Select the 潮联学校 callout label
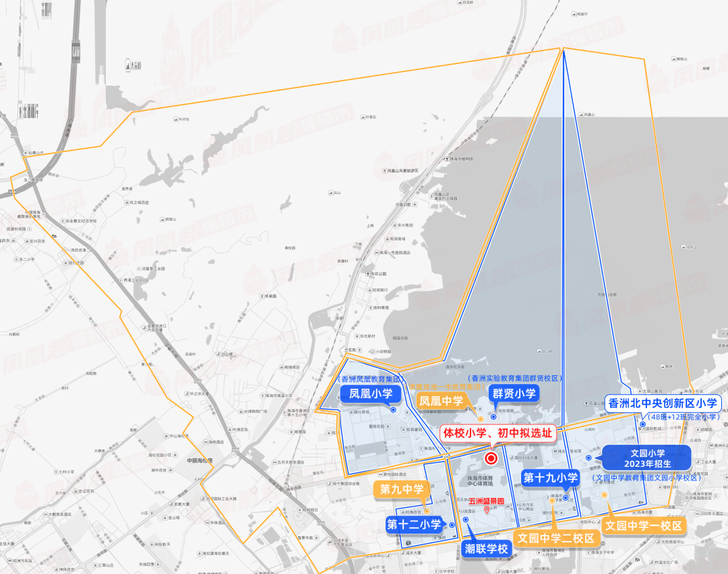This screenshot has height=574, width=728. coord(487,549)
